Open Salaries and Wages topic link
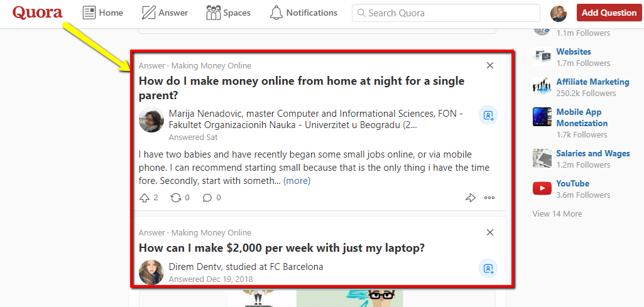Image resolution: width=644 pixels, height=307 pixels. pos(592,153)
